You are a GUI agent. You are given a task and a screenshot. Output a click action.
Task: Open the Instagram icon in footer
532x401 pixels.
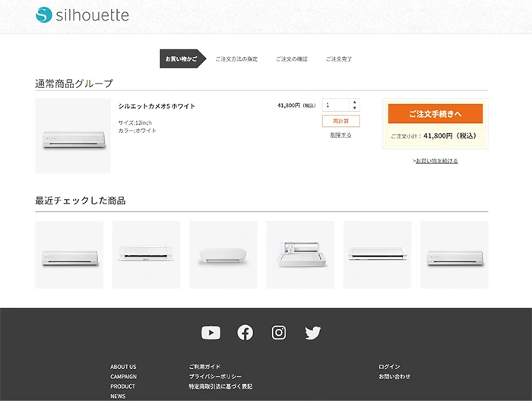279,333
